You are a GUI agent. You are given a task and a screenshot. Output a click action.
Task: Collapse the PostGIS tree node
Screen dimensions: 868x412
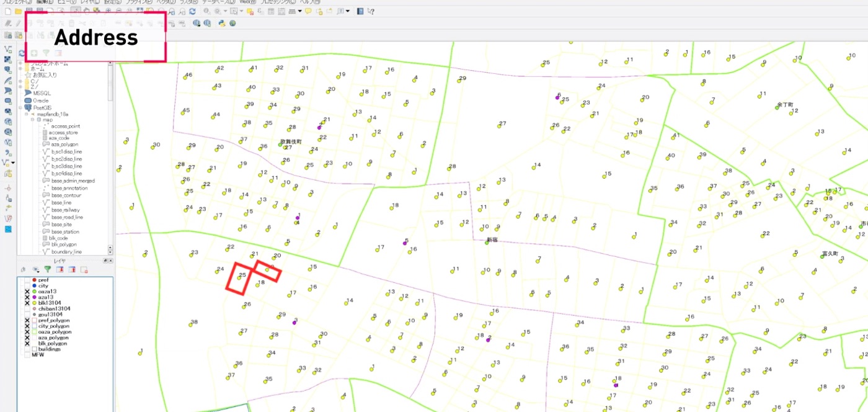[20, 107]
